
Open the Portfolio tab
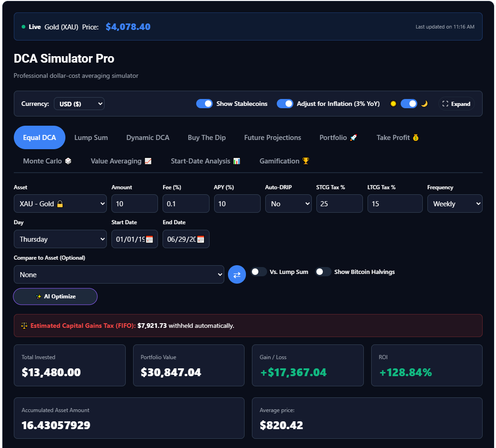pyautogui.click(x=338, y=138)
